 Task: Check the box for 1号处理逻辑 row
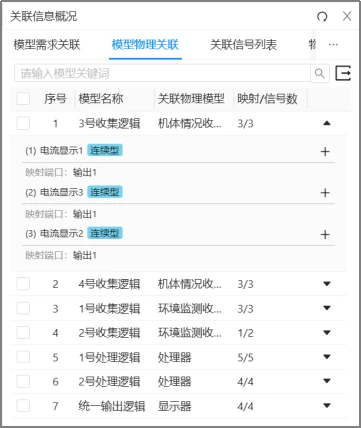(23, 357)
